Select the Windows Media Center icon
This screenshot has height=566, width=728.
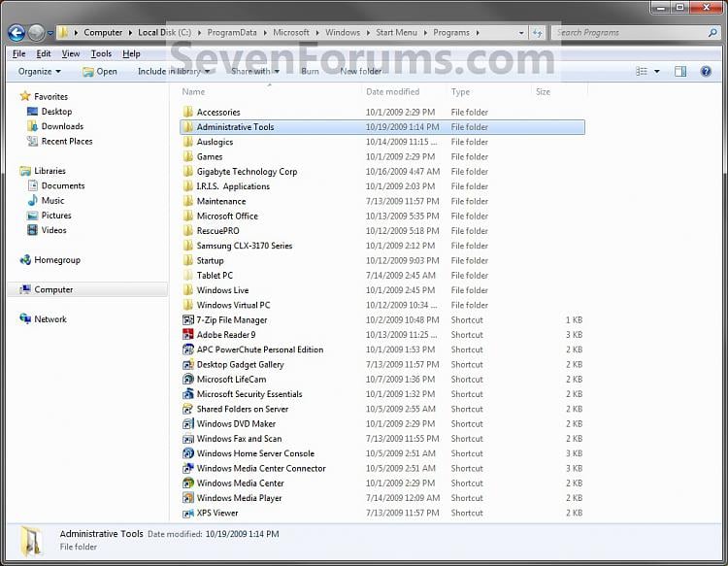click(x=188, y=483)
